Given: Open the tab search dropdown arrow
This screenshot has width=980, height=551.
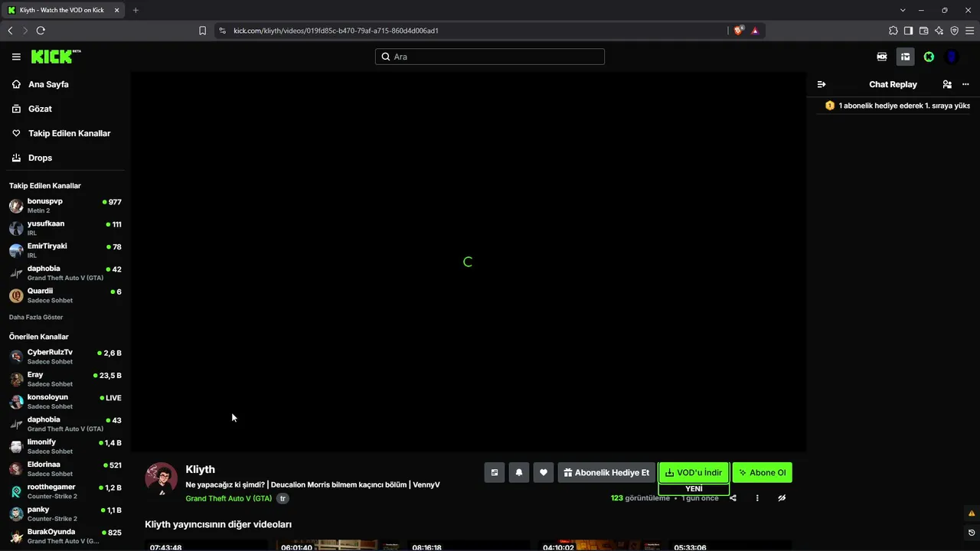Looking at the screenshot, I should point(903,10).
